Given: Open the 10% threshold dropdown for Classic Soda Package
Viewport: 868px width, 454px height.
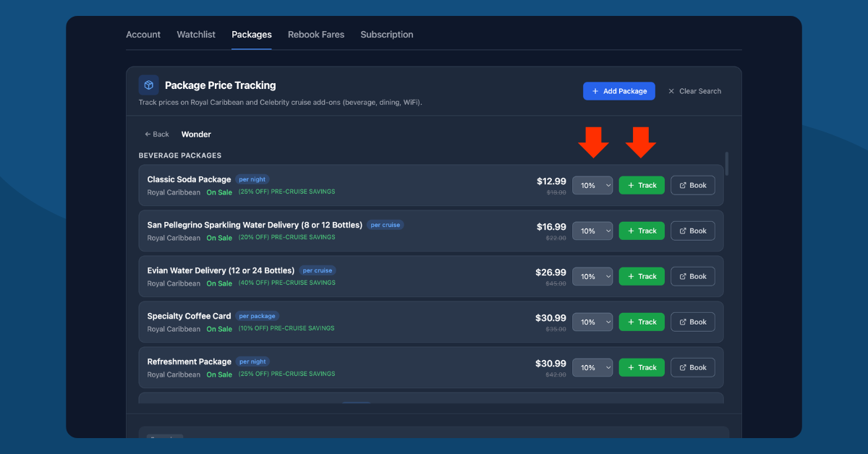Looking at the screenshot, I should (x=592, y=185).
